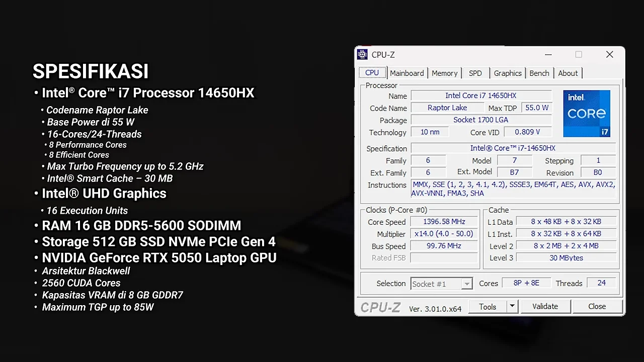Open the Mainboard tab
This screenshot has height=362, width=644.
click(407, 73)
